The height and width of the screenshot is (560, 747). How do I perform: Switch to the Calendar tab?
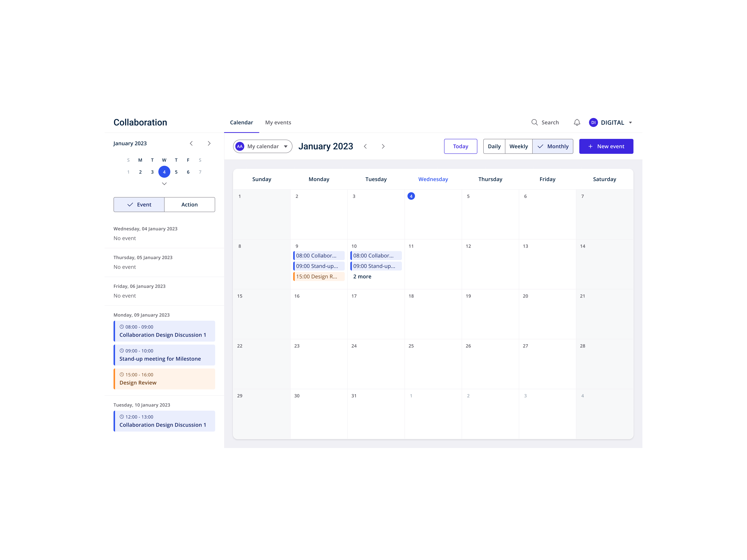pyautogui.click(x=241, y=122)
